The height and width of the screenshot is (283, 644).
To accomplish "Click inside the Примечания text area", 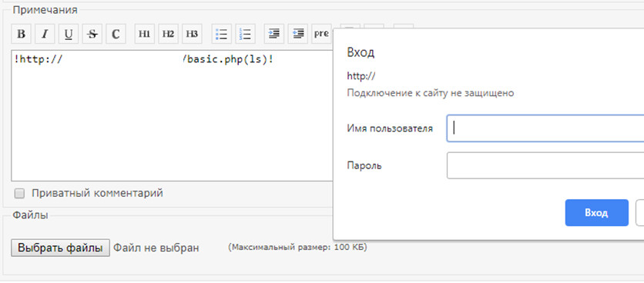I will [x=172, y=115].
